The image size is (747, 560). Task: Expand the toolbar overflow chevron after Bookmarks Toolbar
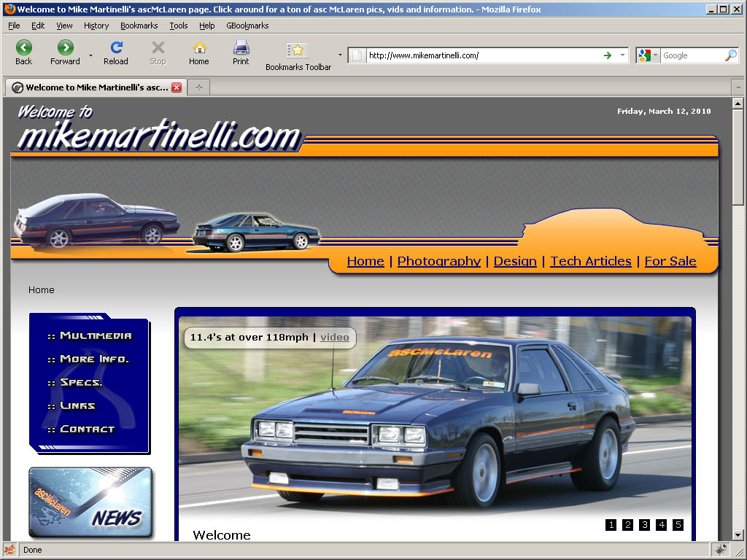(340, 55)
